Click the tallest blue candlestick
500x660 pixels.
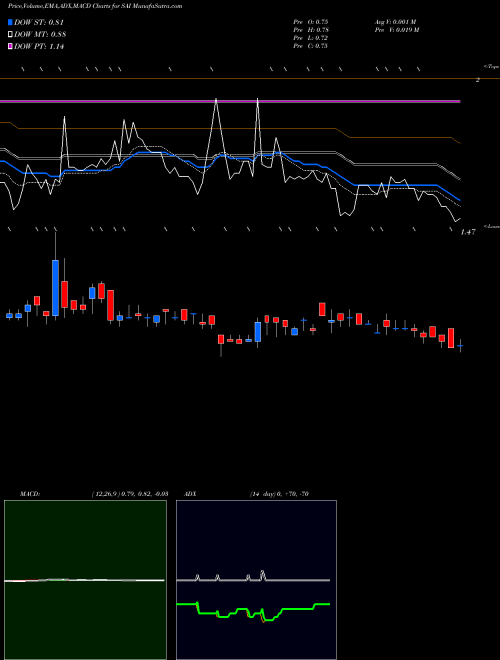[55, 288]
